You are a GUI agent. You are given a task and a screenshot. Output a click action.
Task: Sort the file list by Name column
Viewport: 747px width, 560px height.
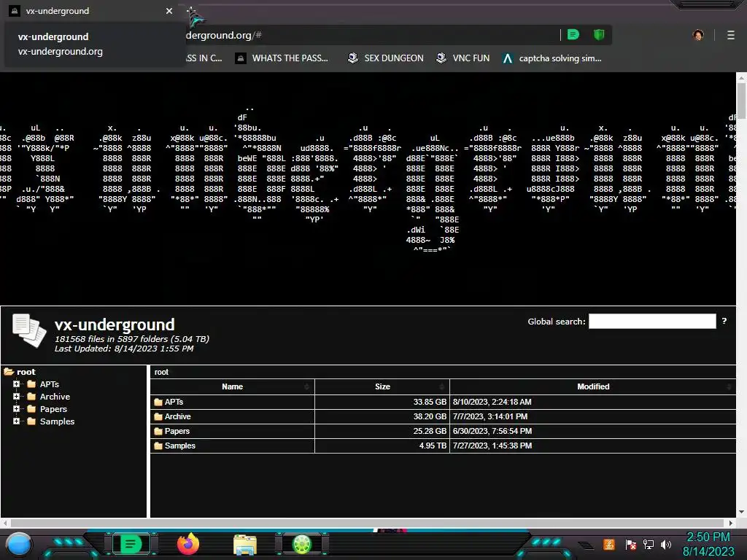pos(233,386)
